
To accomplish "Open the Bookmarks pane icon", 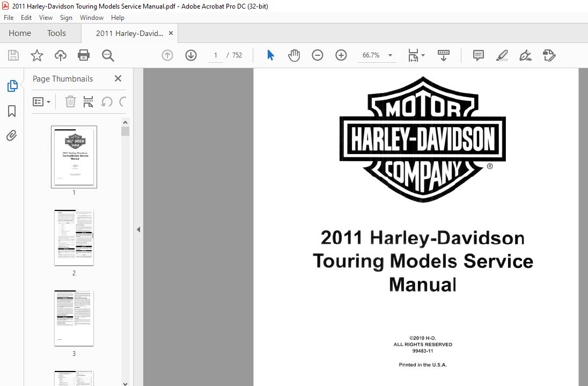I will click(x=12, y=111).
